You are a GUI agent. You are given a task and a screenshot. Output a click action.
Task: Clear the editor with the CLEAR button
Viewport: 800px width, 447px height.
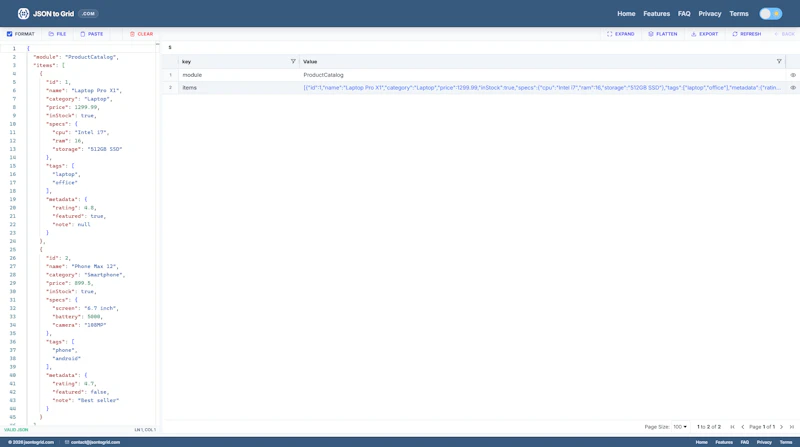click(141, 34)
